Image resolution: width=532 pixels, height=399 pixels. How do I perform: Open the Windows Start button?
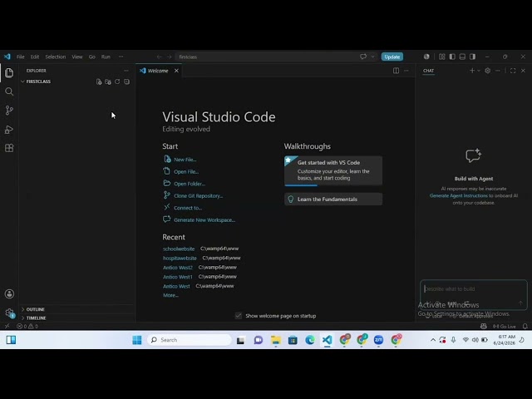[137, 340]
